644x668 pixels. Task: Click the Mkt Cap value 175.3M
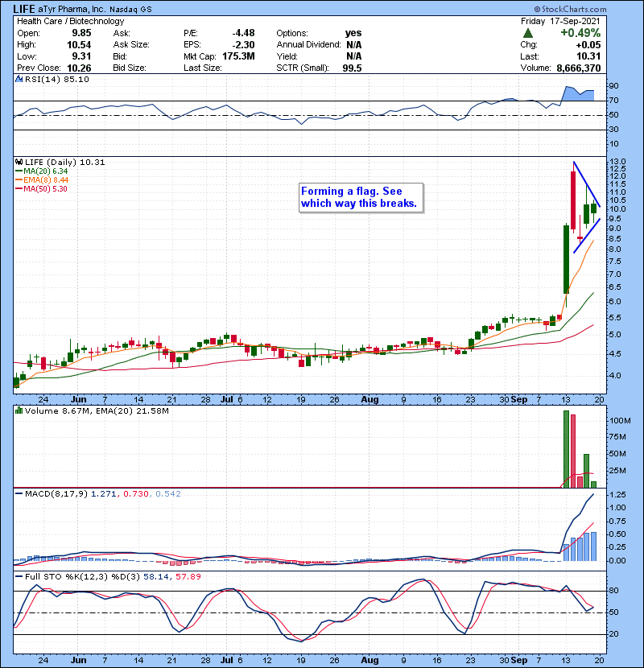click(x=238, y=56)
